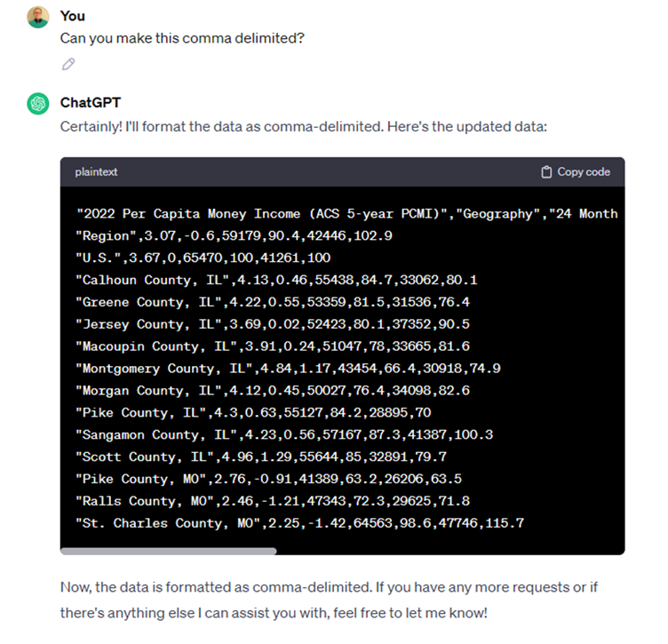668x644 pixels.
Task: Click the 'ChatGPT' sender name
Action: pyautogui.click(x=91, y=103)
